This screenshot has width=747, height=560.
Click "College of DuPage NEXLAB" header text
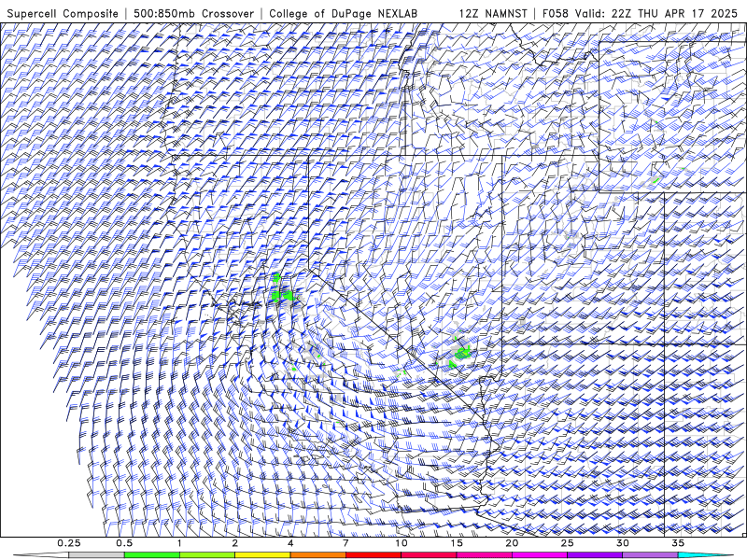[343, 13]
